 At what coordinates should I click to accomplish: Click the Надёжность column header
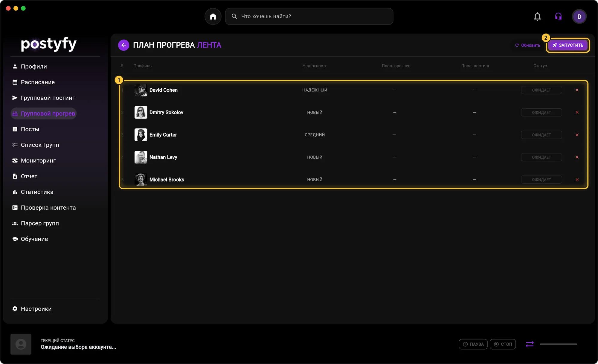(x=315, y=66)
